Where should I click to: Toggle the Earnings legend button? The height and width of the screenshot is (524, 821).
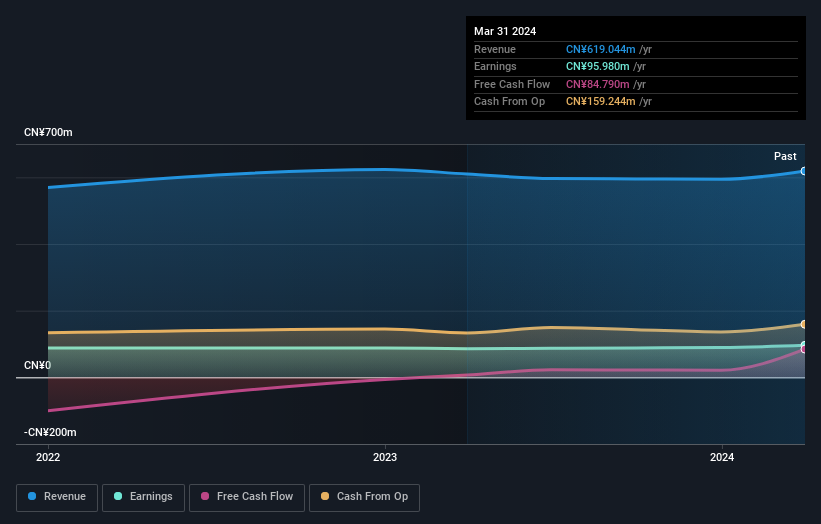[x=143, y=497]
